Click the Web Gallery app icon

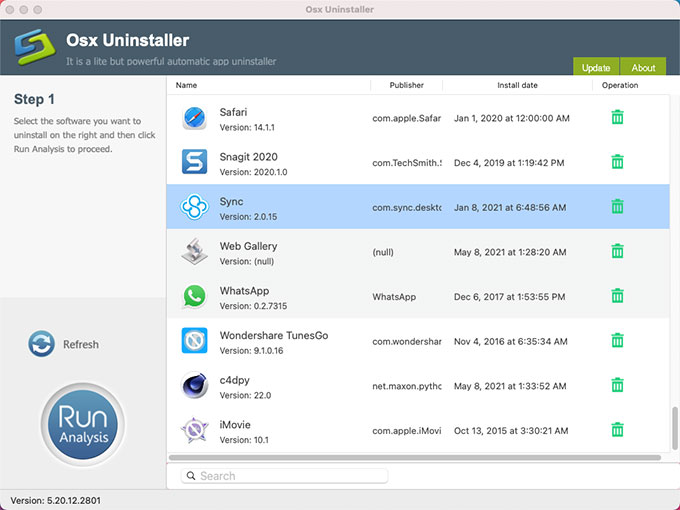click(x=194, y=251)
